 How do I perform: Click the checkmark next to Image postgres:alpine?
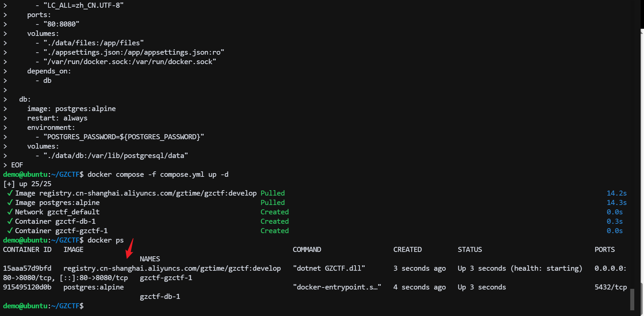(10, 203)
